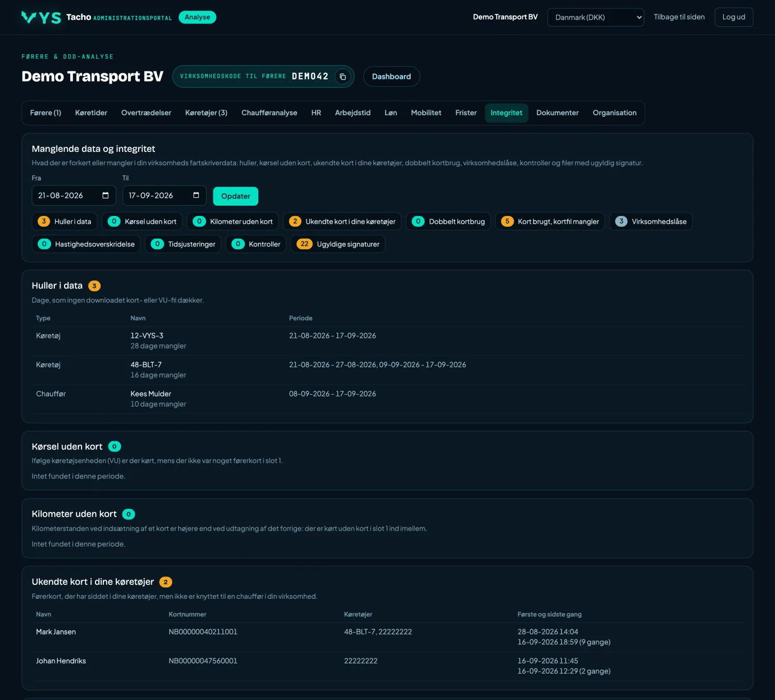Select the Integritet tab
The width and height of the screenshot is (775, 700).
[506, 113]
